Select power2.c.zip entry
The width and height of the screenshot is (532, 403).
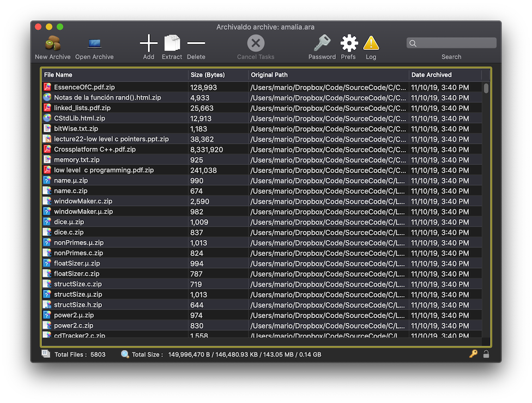[74, 325]
